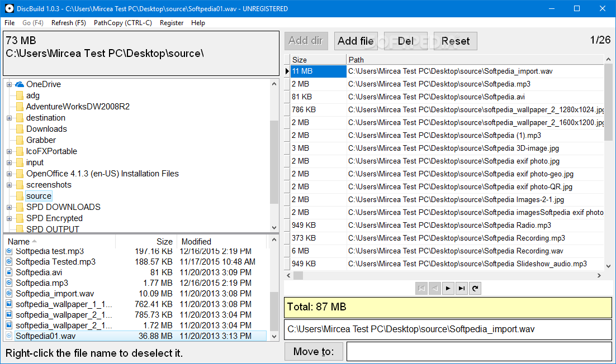
Task: Open the File menu
Action: coord(10,23)
